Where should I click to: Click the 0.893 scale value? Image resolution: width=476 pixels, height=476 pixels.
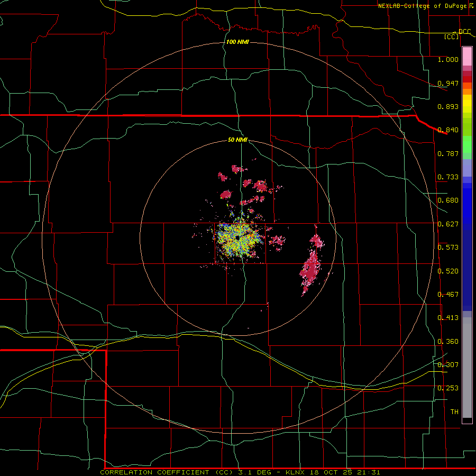point(448,106)
